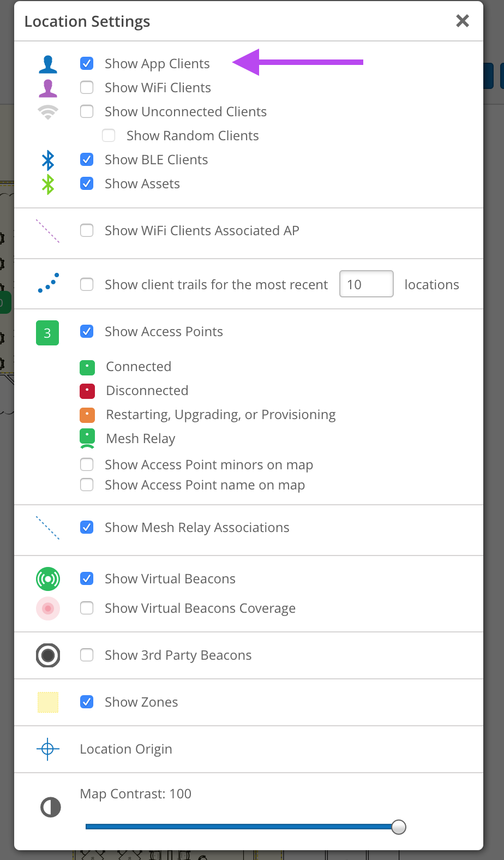Uncheck the Show App Clients checkbox
The height and width of the screenshot is (860, 504).
pos(87,64)
